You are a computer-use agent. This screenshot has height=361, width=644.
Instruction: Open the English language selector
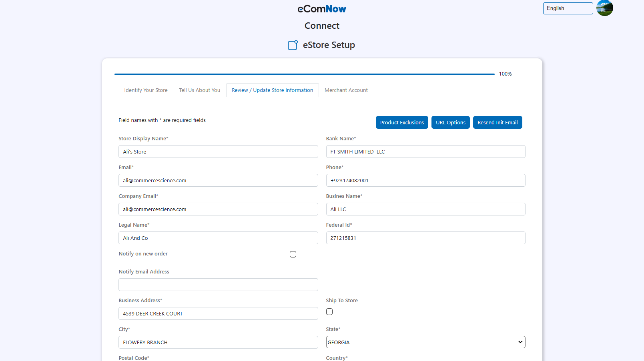(568, 8)
